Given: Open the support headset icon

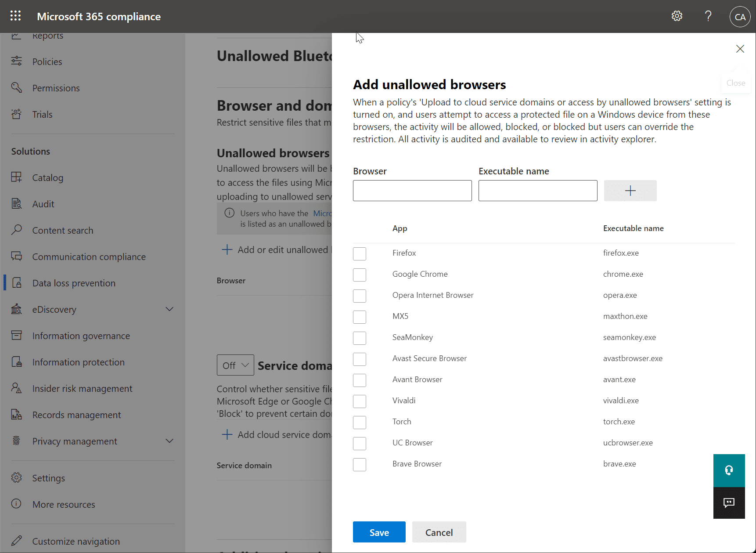Looking at the screenshot, I should point(729,470).
